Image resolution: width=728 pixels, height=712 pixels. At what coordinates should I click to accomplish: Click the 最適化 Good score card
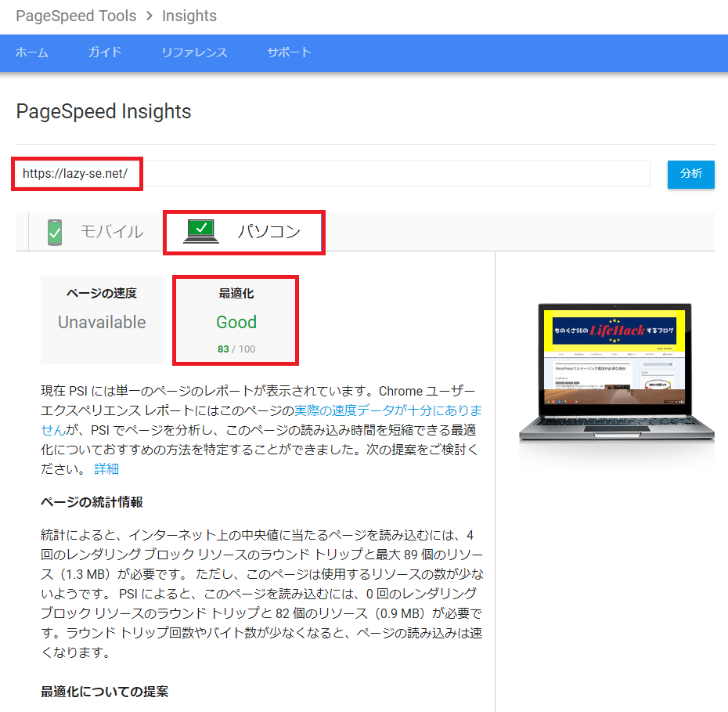point(236,320)
